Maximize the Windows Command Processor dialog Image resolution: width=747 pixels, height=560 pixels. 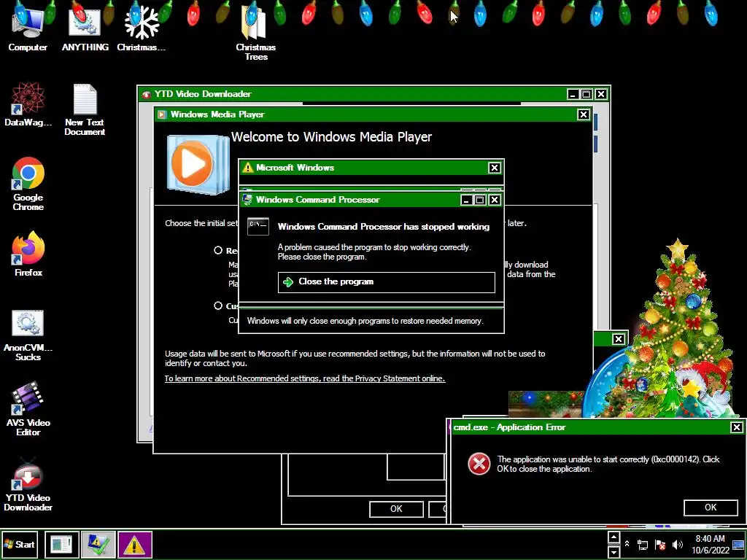click(480, 200)
